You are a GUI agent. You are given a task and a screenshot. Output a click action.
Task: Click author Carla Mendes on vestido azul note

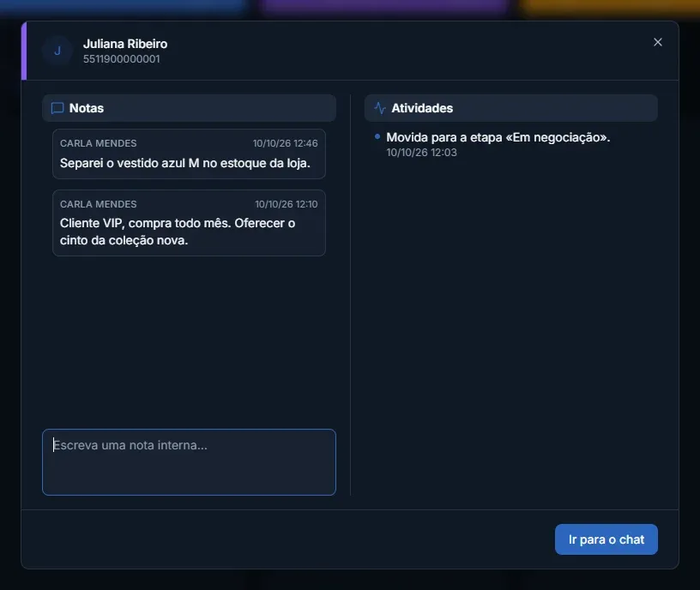pos(98,143)
